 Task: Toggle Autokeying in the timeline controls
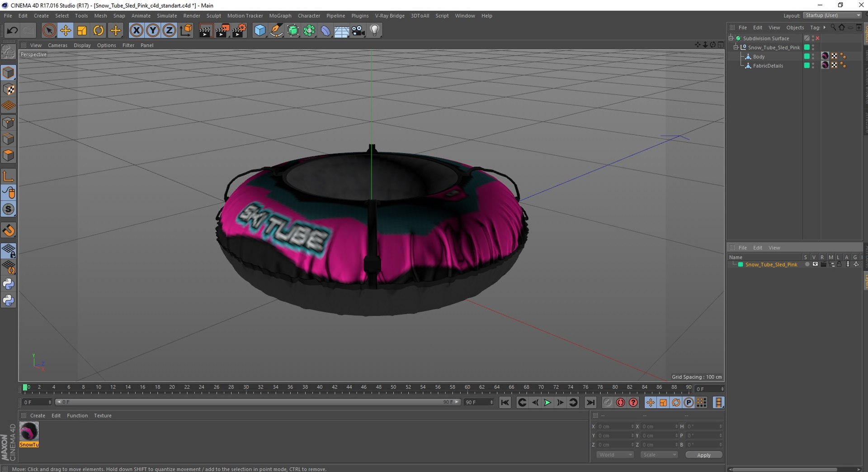coord(621,402)
